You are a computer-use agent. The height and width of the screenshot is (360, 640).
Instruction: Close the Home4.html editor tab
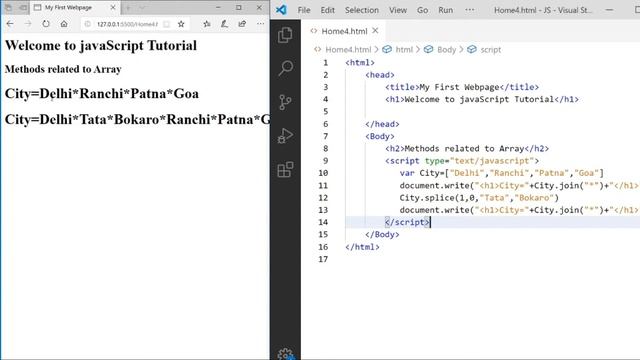(376, 31)
